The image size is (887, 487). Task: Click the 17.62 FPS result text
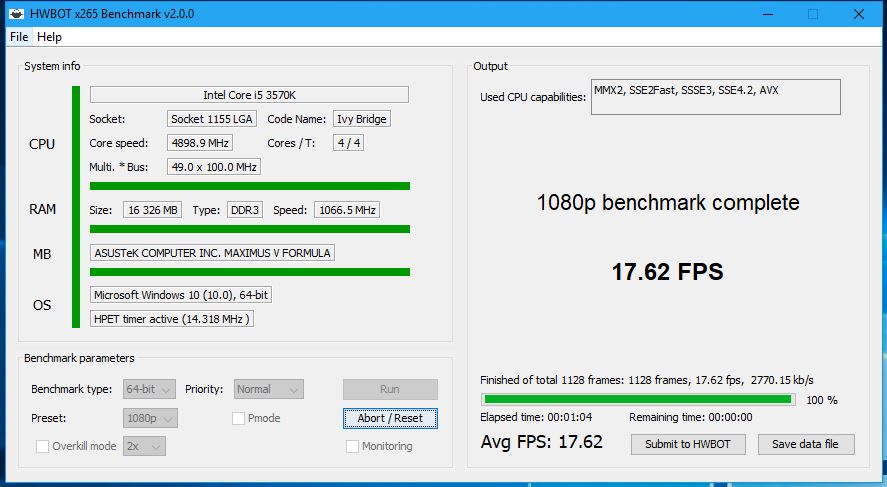click(668, 272)
